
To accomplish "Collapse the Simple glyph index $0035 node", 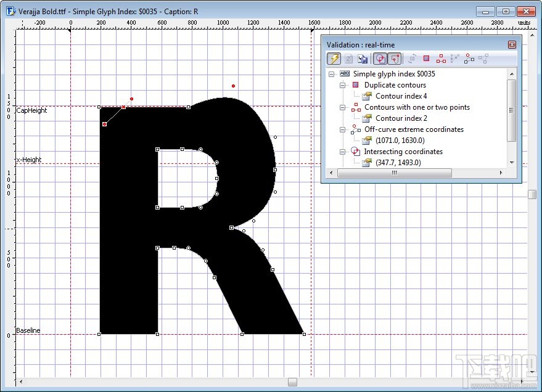I will [331, 74].
